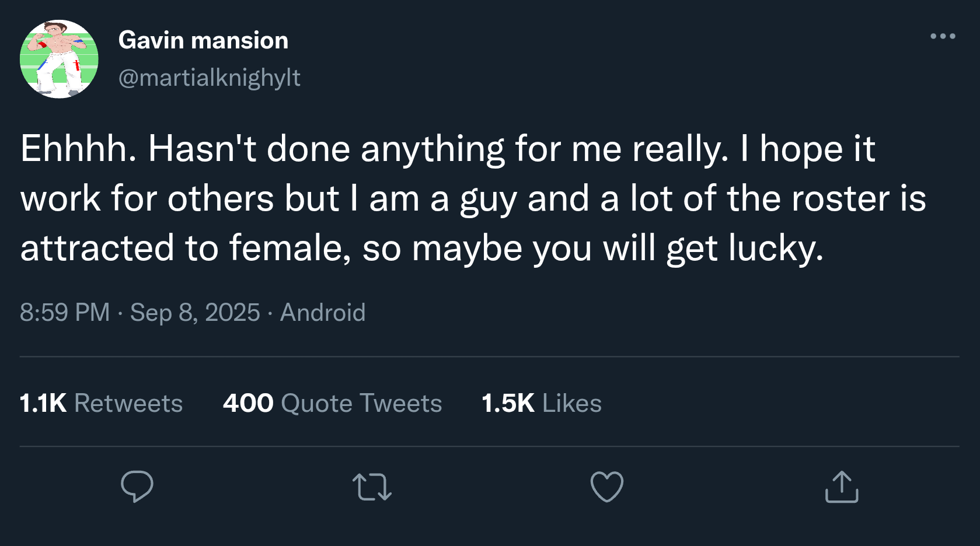This screenshot has width=980, height=546.
Task: Like the tweet with the heart icon
Action: 607,487
